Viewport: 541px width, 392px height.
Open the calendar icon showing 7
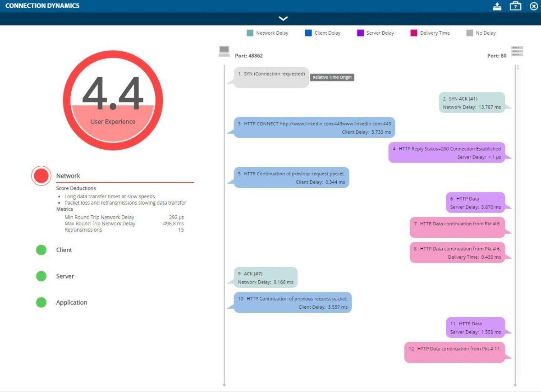(515, 6)
